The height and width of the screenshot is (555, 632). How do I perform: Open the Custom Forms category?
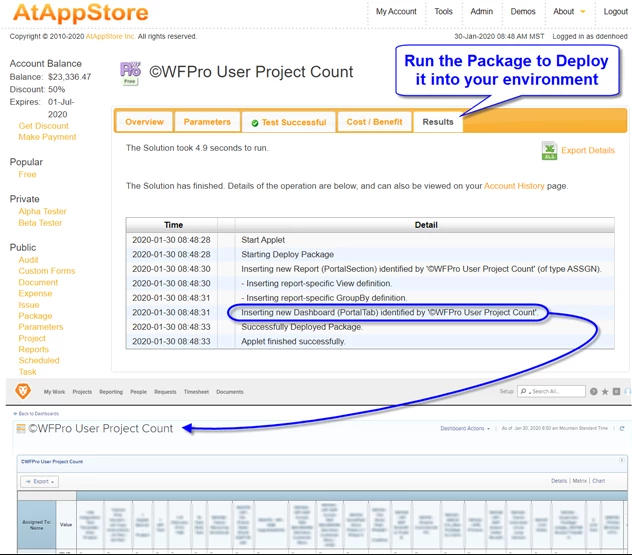click(x=47, y=271)
